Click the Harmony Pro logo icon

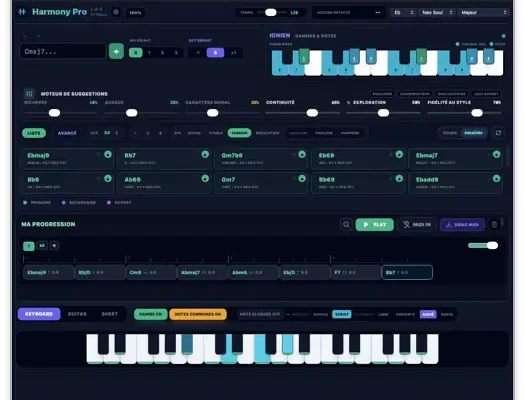pyautogui.click(x=22, y=12)
